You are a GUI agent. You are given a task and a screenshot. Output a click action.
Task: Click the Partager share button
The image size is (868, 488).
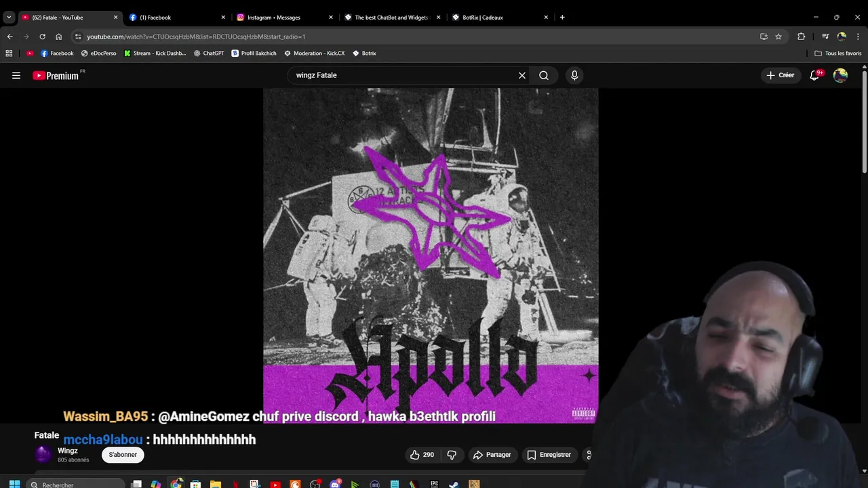(x=492, y=455)
